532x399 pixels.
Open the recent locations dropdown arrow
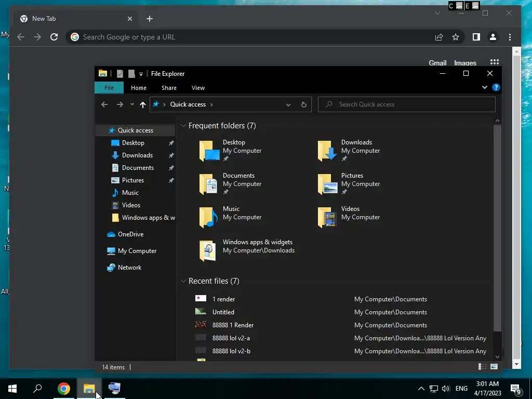tap(132, 104)
